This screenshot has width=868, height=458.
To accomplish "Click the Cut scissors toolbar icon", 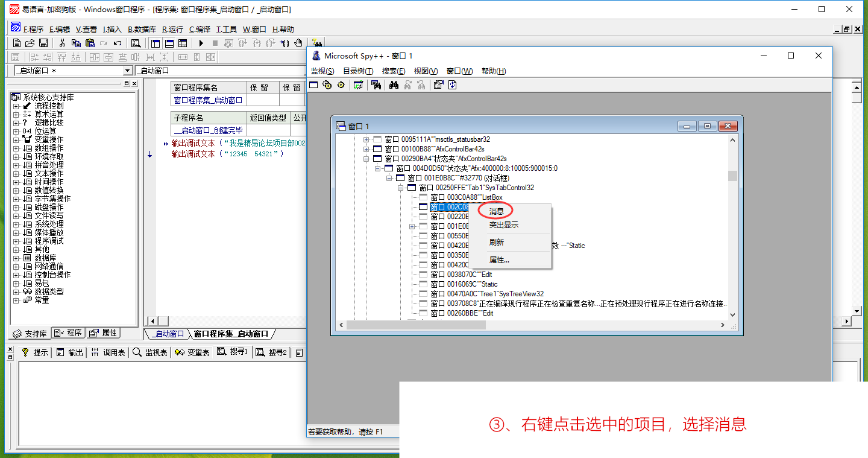I will click(x=62, y=43).
